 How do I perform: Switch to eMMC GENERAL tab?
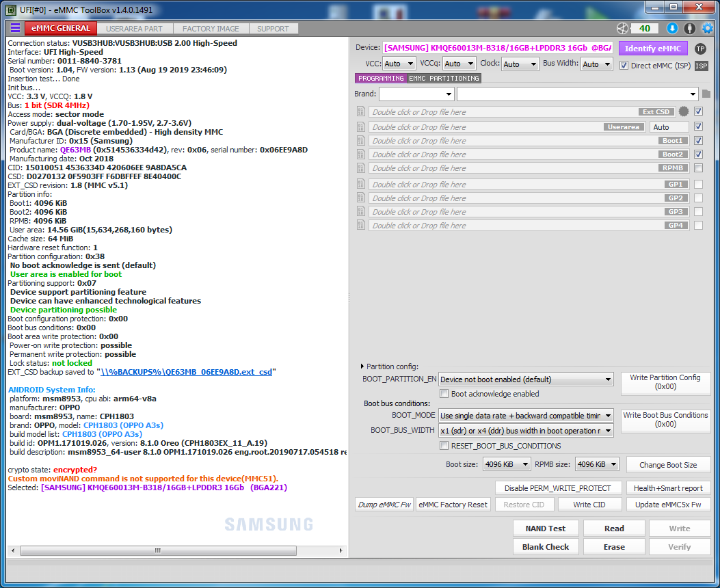click(x=61, y=29)
